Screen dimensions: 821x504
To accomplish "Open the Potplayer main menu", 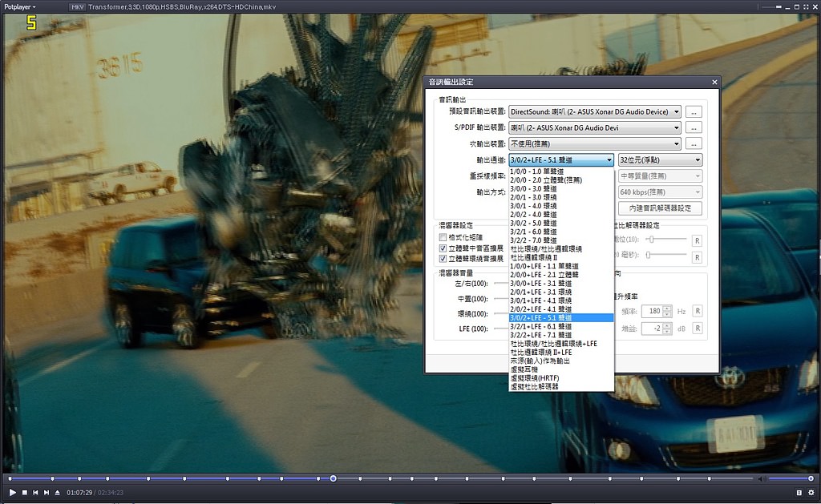I will pyautogui.click(x=20, y=6).
